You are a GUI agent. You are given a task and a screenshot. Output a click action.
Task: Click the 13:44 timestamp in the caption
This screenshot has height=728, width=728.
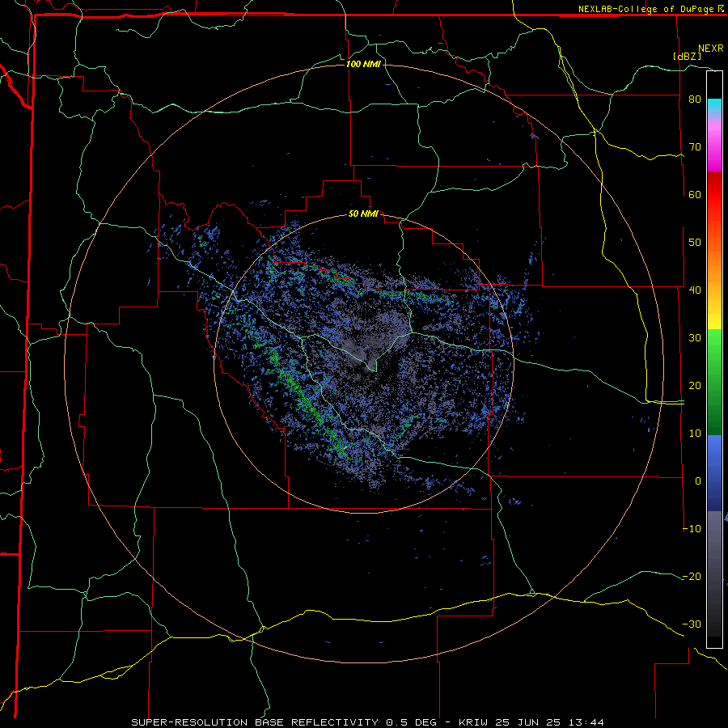tap(587, 722)
